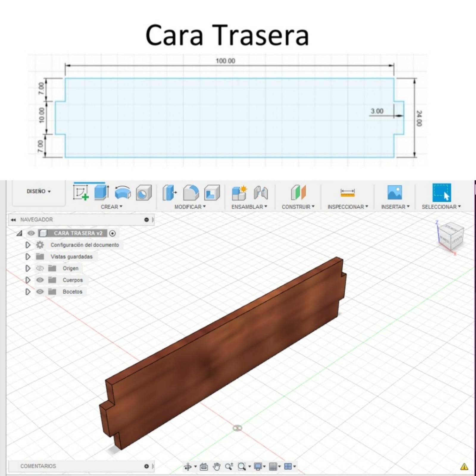The image size is (476, 476).
Task: Click the yellow warning triangle icon
Action: tap(464, 466)
